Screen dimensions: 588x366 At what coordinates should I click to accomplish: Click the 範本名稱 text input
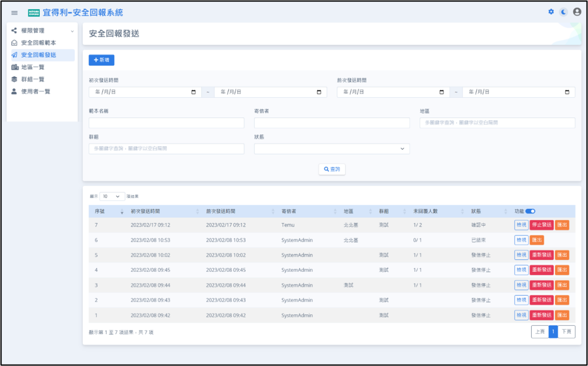pos(166,123)
